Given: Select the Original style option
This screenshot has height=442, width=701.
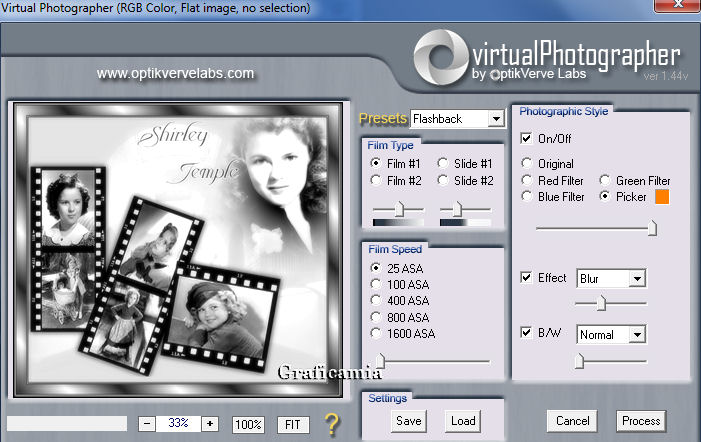Looking at the screenshot, I should (x=527, y=163).
